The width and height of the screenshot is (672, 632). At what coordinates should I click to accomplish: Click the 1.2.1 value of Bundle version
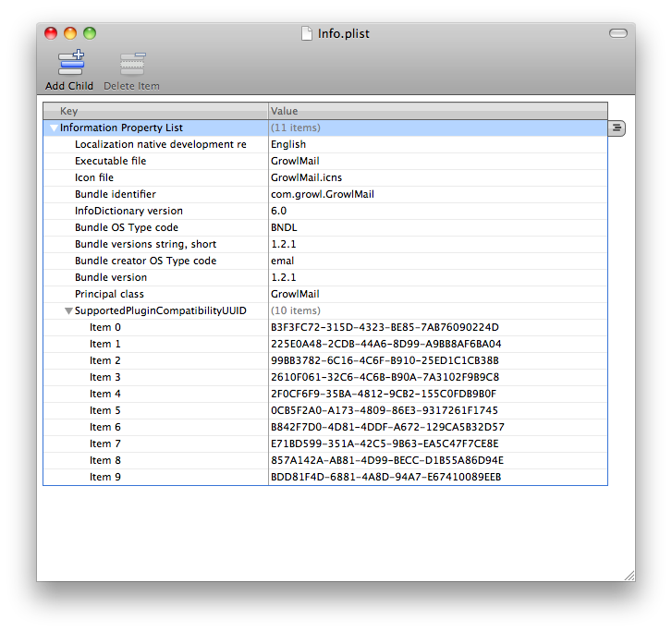pos(283,277)
